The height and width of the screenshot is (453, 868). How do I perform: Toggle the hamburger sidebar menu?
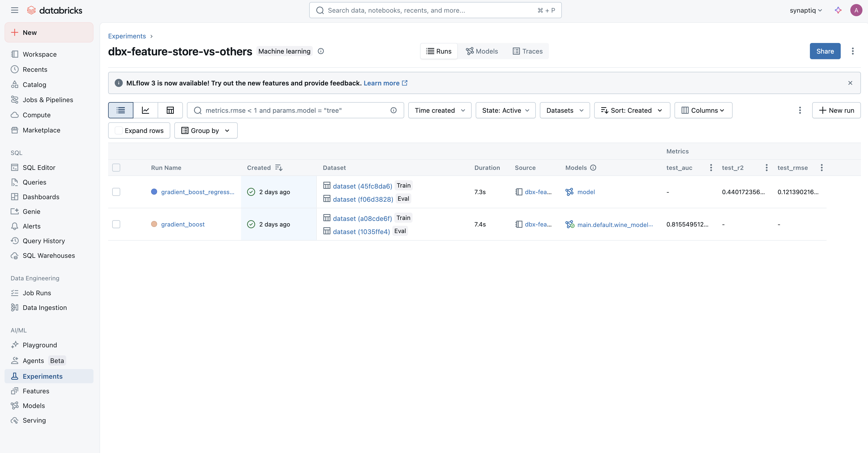coord(14,10)
